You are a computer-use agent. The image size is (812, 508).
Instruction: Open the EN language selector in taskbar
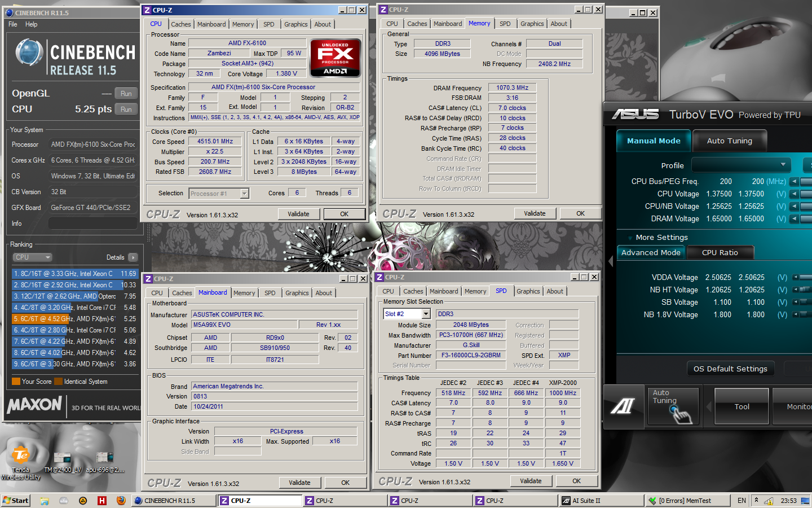click(x=742, y=501)
